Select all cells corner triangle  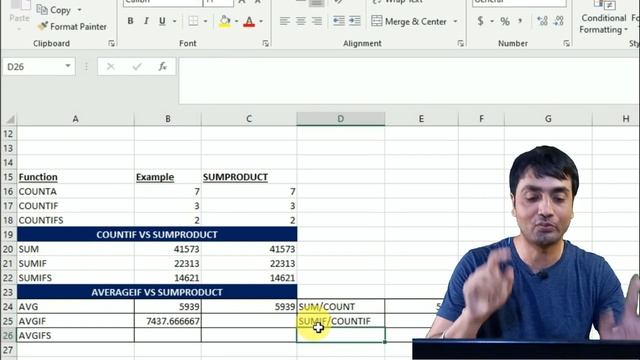10,119
